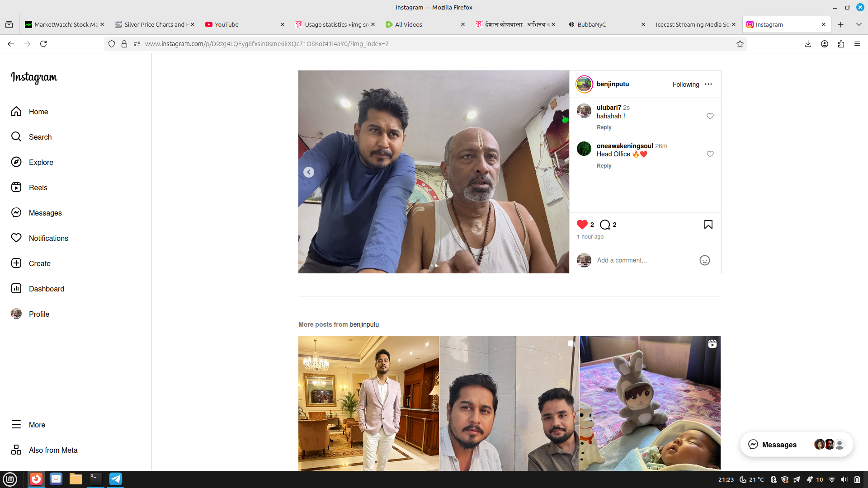Open post options three-dot menu

pos(708,84)
